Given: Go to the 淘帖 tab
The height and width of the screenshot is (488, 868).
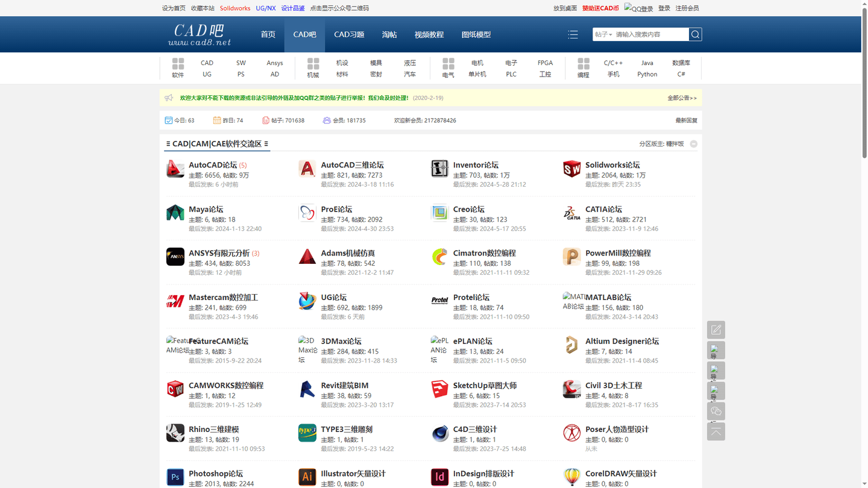Looking at the screenshot, I should coord(389,34).
